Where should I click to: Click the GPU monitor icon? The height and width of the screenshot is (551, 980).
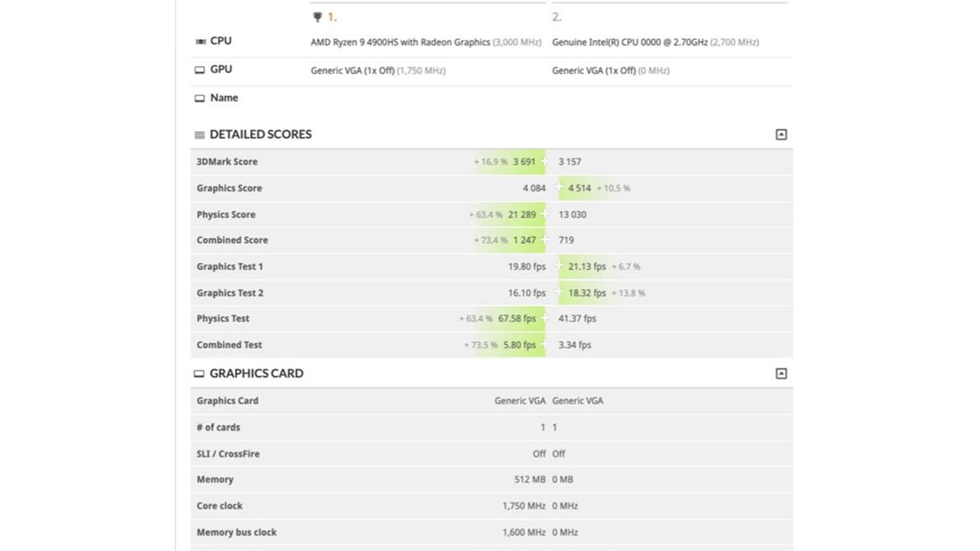200,70
